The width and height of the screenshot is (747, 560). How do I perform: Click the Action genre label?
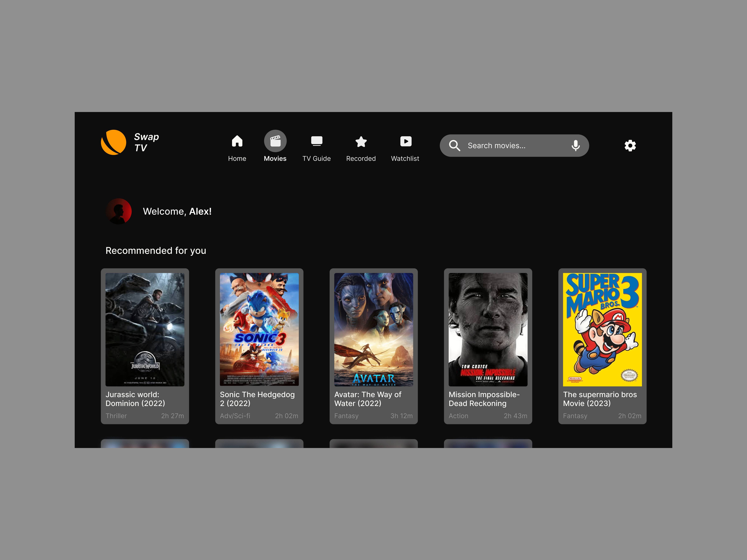click(x=458, y=416)
